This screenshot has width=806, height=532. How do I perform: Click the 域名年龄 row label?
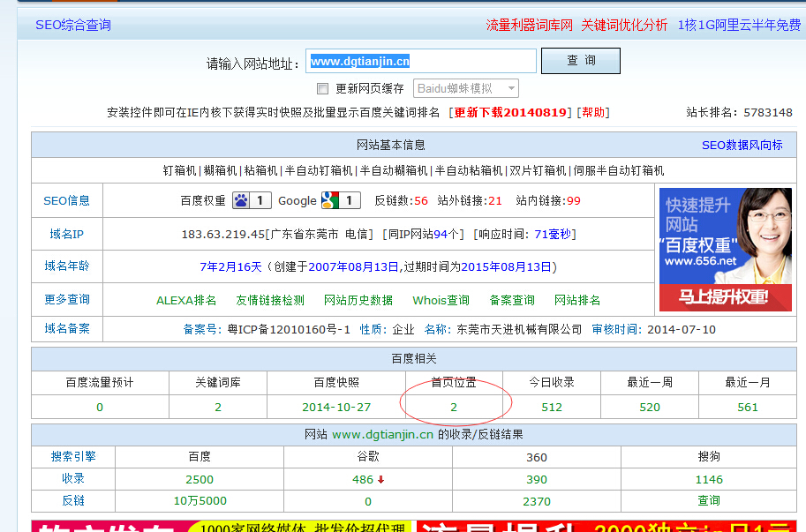(67, 266)
